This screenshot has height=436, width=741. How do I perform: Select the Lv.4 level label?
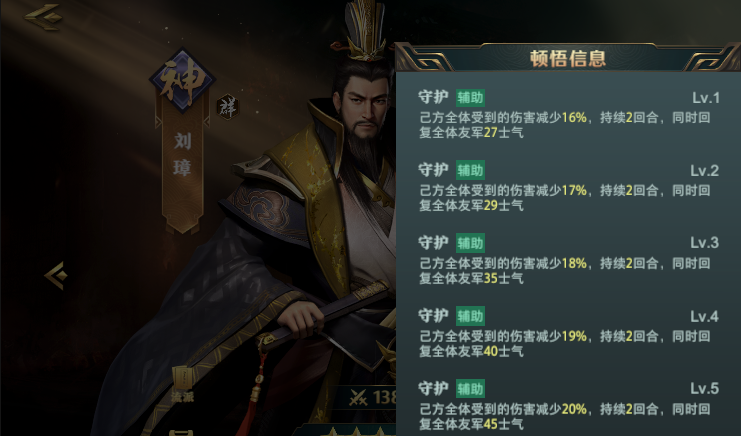(x=705, y=316)
